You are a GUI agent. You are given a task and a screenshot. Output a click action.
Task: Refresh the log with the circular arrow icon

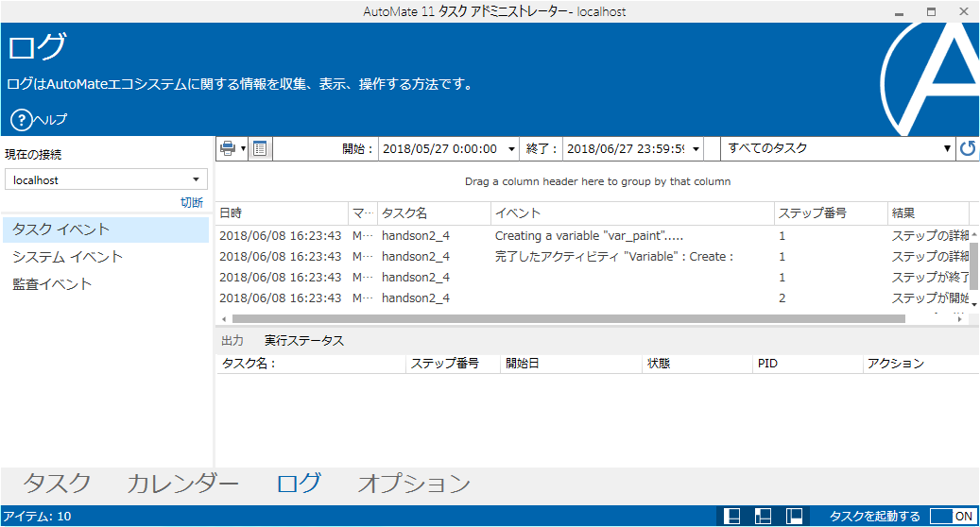pyautogui.click(x=968, y=148)
